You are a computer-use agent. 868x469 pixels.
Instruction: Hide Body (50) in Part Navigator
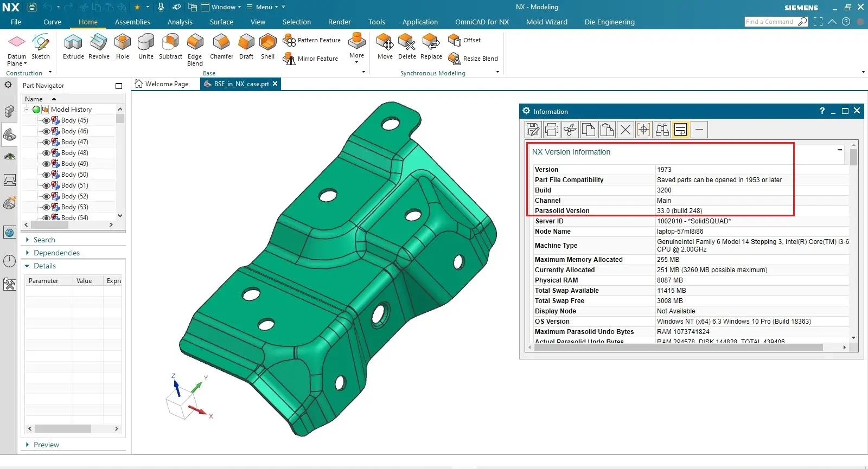tap(46, 175)
